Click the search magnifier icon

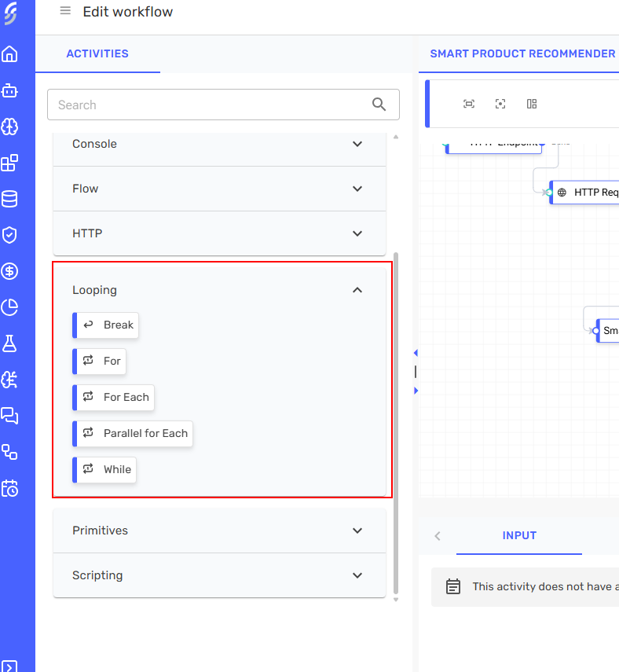[379, 105]
